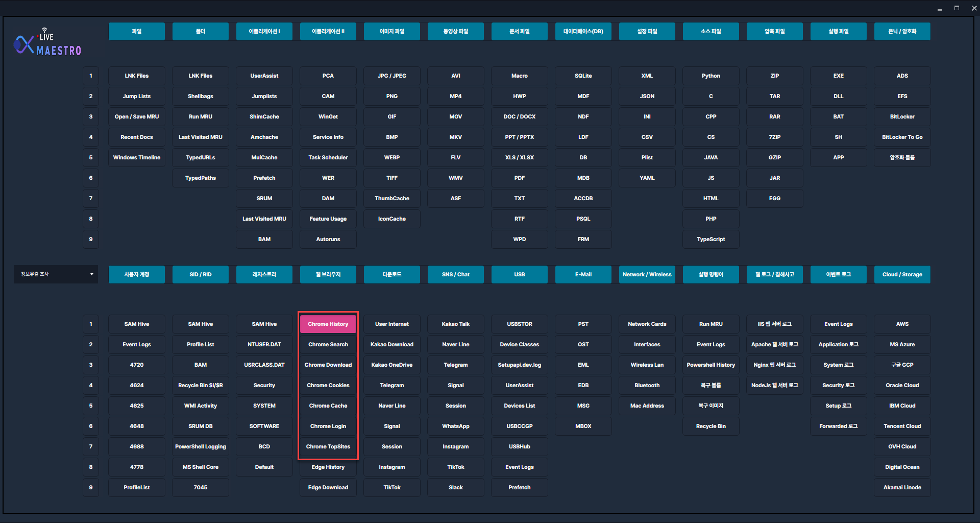This screenshot has width=980, height=523.
Task: Choose Powershell History item
Action: 710,365
